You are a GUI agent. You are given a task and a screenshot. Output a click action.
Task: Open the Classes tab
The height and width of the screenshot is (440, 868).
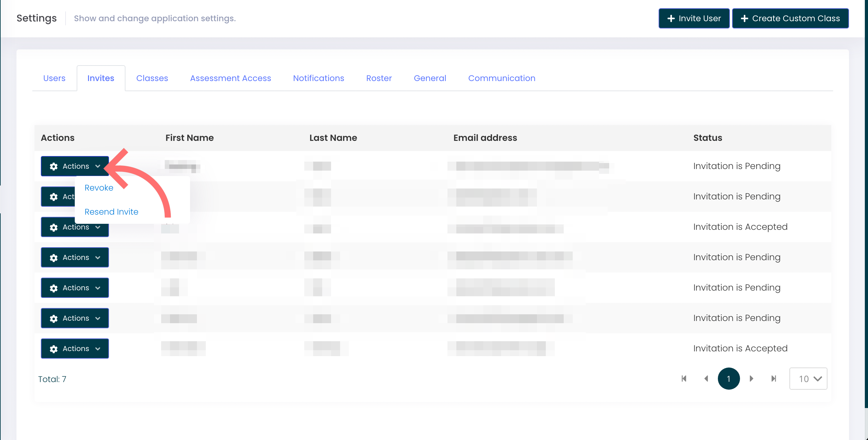click(152, 78)
